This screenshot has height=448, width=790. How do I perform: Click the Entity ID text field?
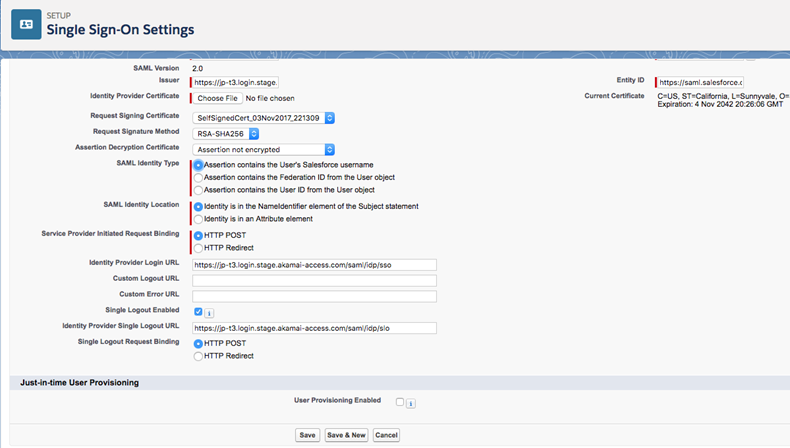700,82
